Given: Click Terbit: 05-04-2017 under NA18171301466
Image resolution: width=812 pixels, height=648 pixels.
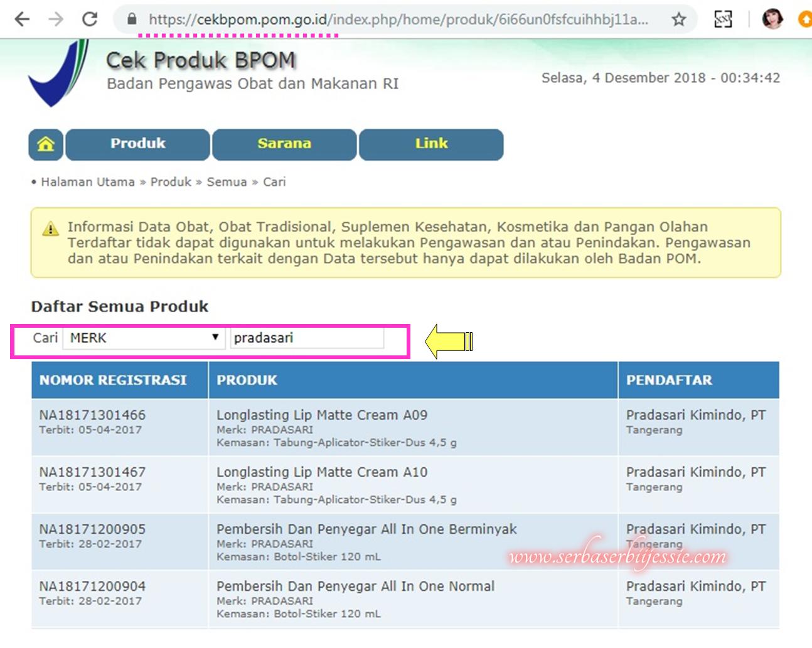Looking at the screenshot, I should point(90,430).
